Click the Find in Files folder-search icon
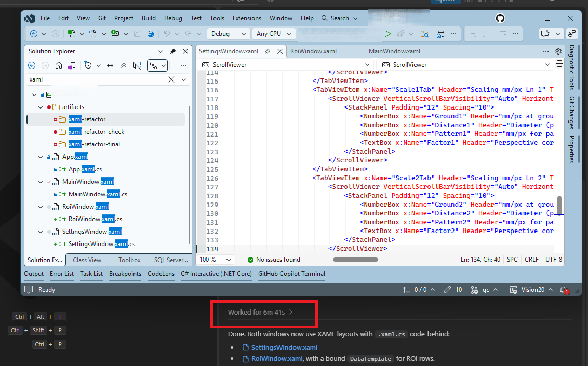Screen dimensions: 588x366 tap(424, 34)
